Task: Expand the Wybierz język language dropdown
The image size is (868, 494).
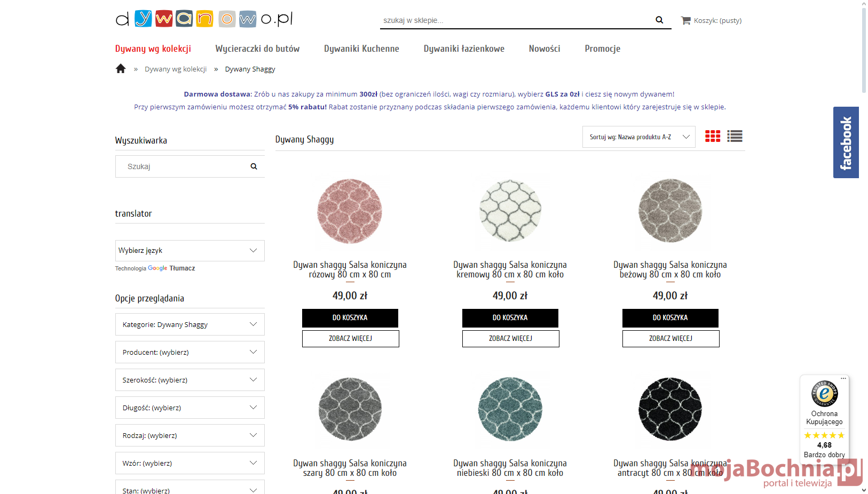Action: click(x=190, y=251)
